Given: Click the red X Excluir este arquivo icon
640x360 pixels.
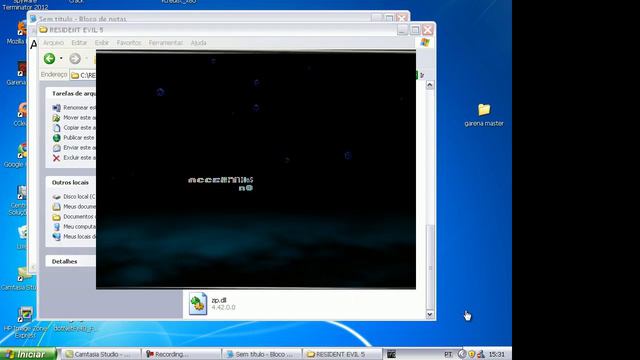Looking at the screenshot, I should pyautogui.click(x=56, y=158).
